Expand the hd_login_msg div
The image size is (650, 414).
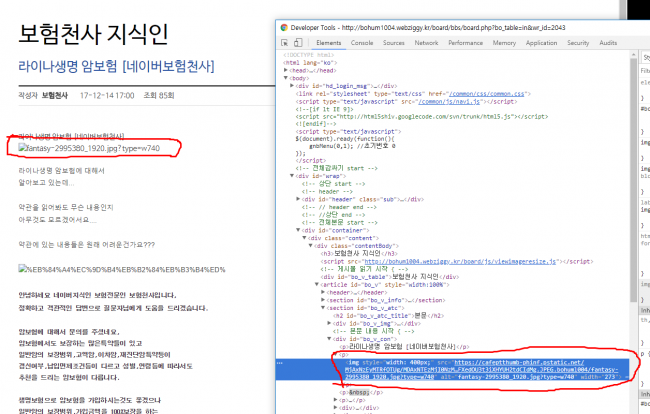292,86
